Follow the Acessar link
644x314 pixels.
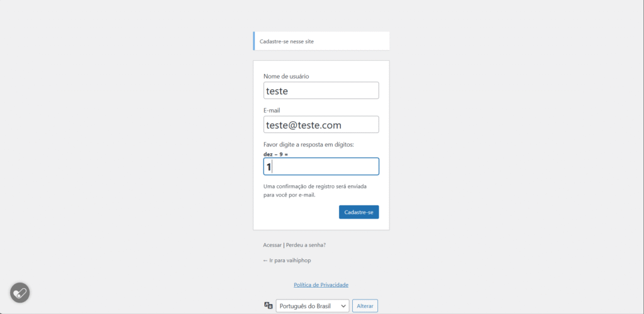(x=272, y=244)
